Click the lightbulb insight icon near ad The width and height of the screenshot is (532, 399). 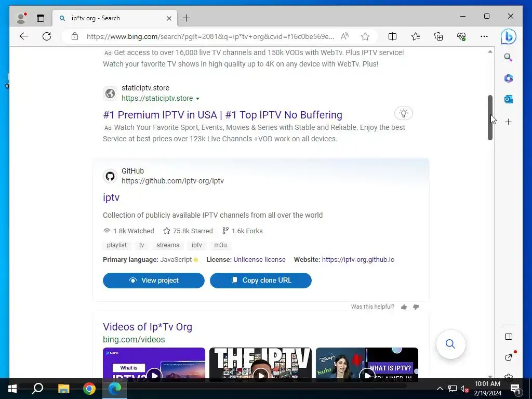(x=403, y=113)
